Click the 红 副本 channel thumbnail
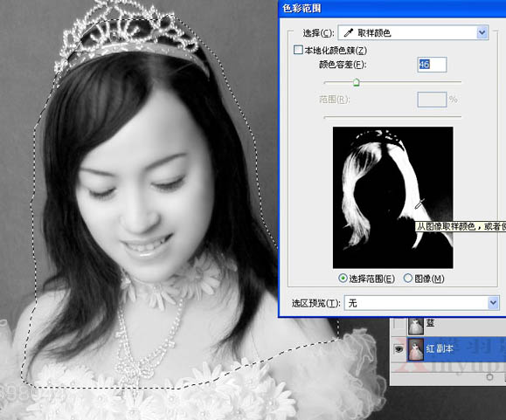This screenshot has height=420, width=506. [416, 349]
